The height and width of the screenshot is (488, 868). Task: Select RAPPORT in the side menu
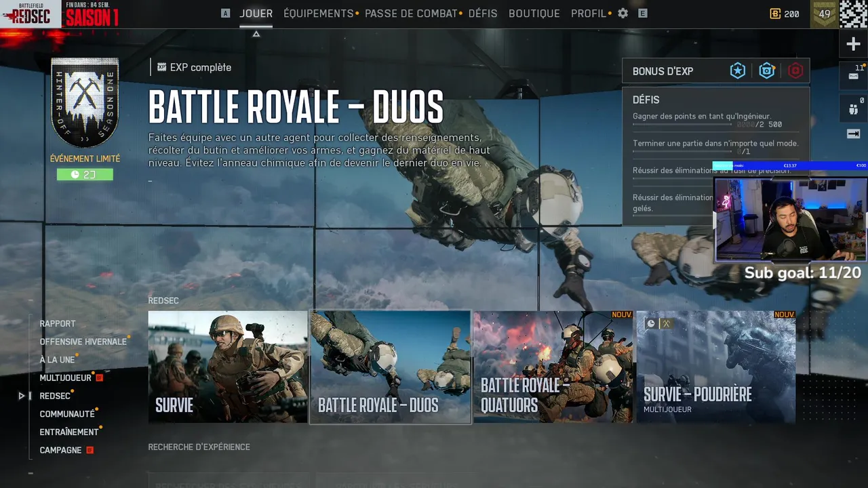tap(58, 324)
